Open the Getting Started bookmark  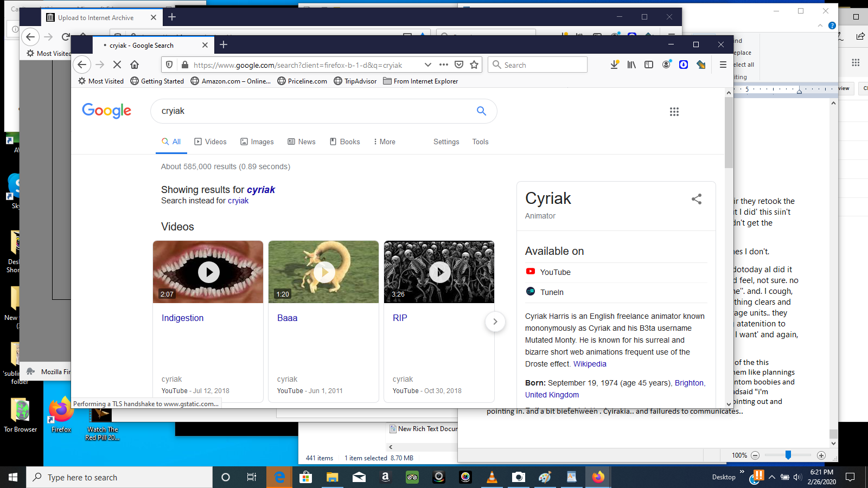157,81
